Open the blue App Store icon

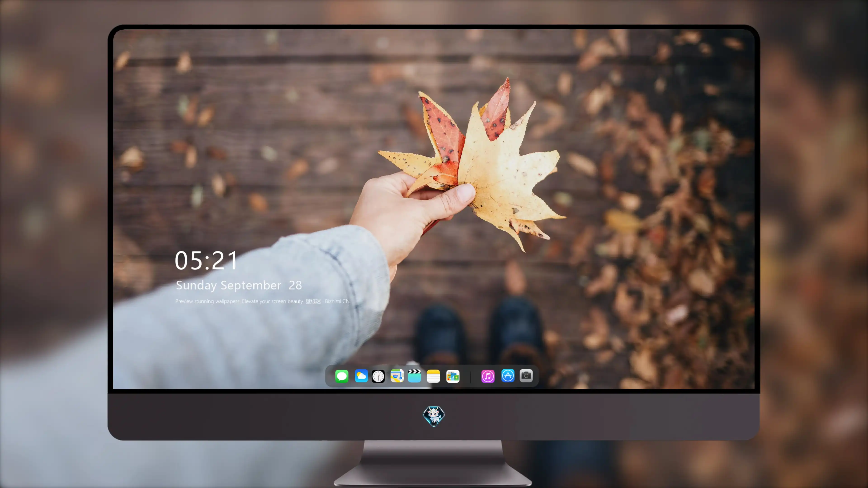point(508,375)
